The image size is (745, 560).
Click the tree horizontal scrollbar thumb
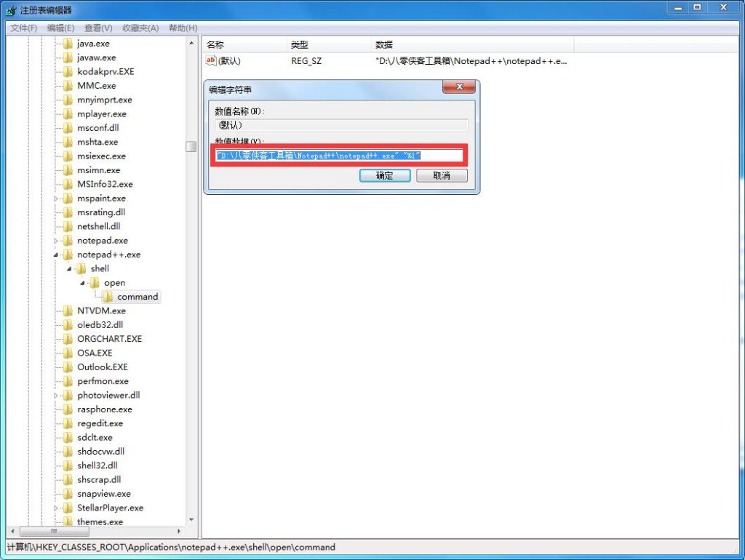[x=55, y=531]
